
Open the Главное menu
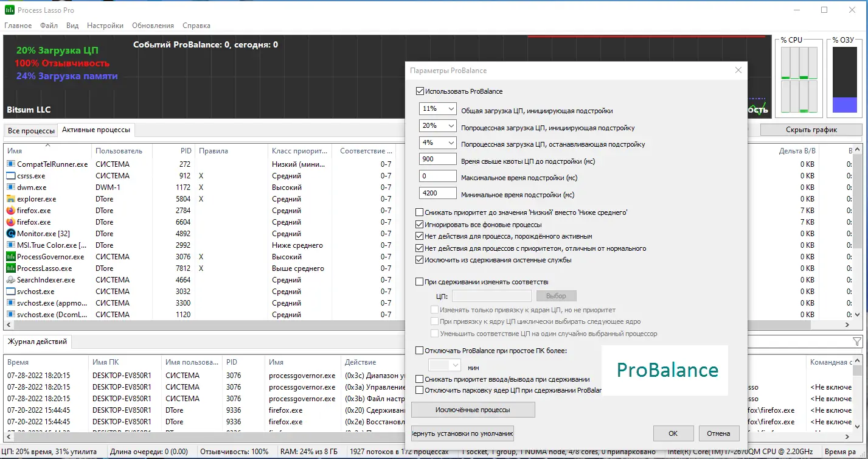[x=18, y=26]
